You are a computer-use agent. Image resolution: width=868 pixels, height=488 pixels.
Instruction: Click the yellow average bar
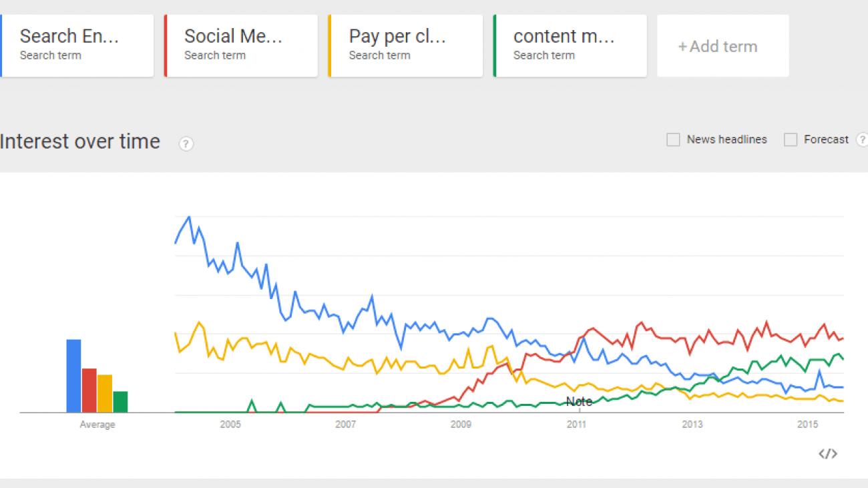coord(105,393)
